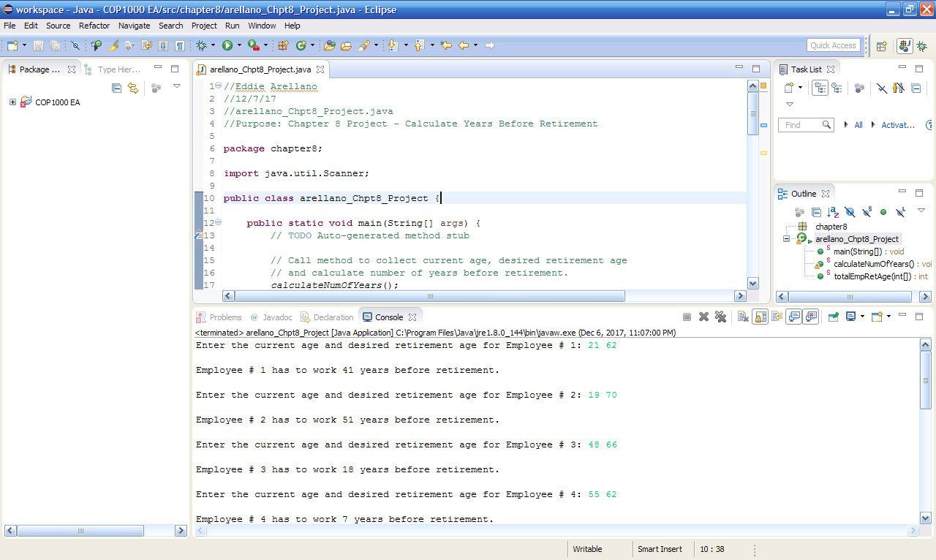Click the Quick Access field

(834, 45)
